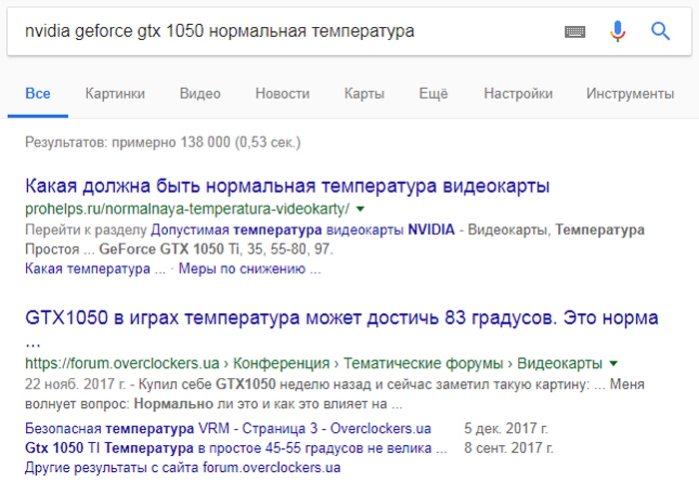Select the Все tab
The height and width of the screenshot is (482, 699).
[38, 94]
